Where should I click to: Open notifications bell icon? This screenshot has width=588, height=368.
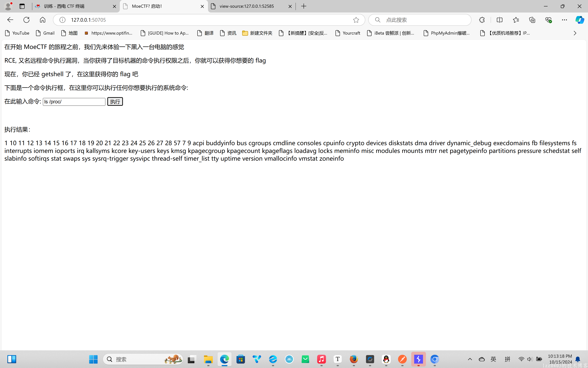click(578, 359)
